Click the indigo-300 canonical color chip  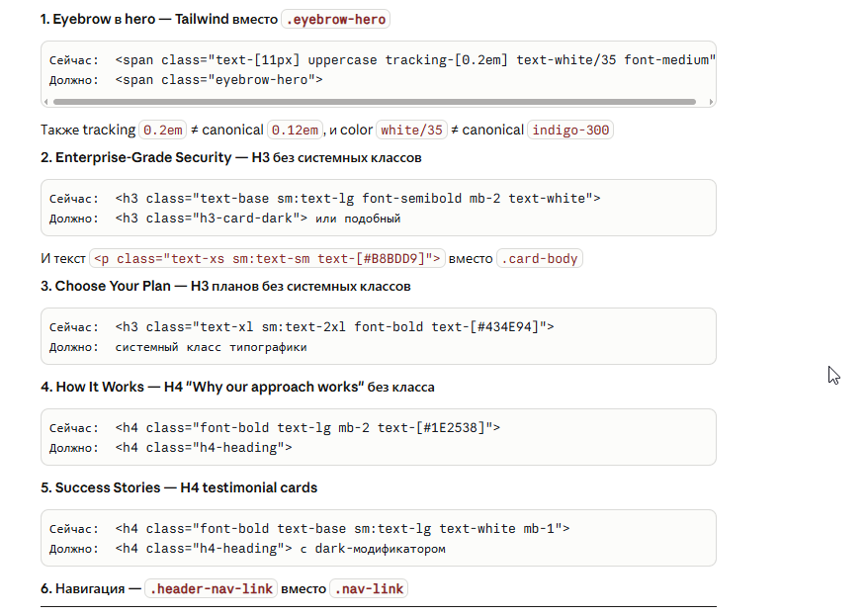pyautogui.click(x=570, y=130)
